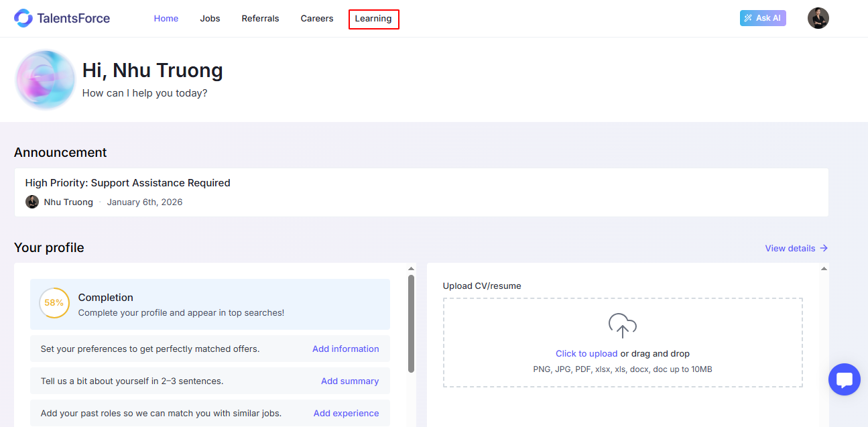Click the cloud upload icon
This screenshot has width=868, height=427.
click(x=623, y=326)
